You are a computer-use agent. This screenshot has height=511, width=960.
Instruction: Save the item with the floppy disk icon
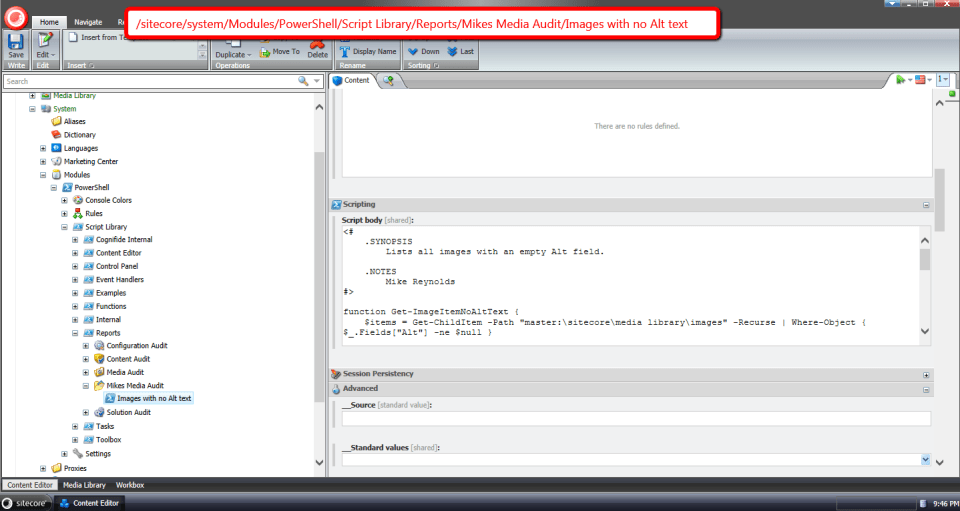pos(15,47)
